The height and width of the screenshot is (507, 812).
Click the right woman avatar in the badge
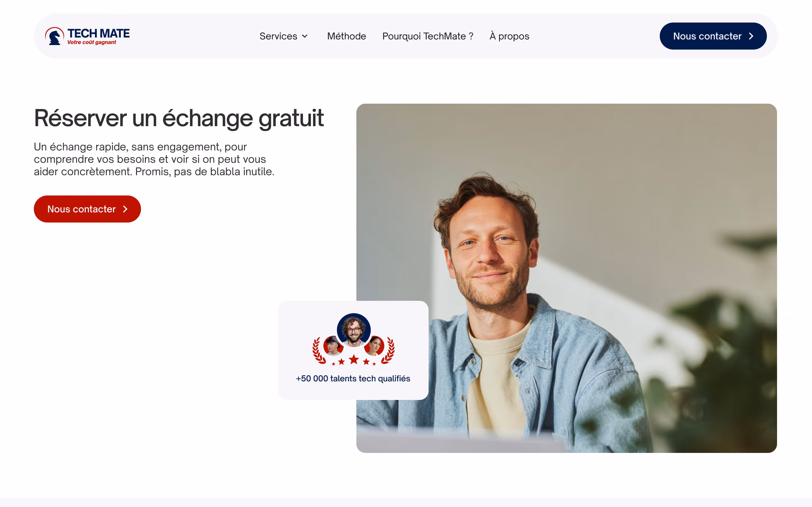click(x=374, y=346)
